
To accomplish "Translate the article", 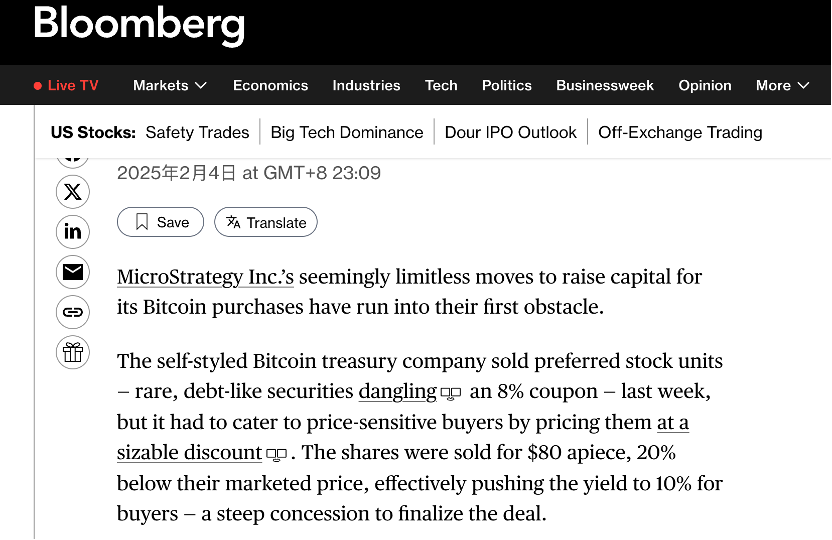I will point(266,222).
